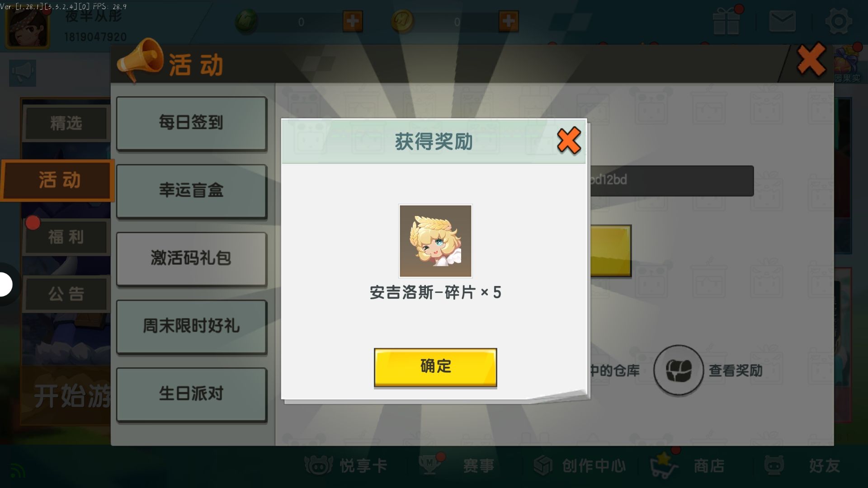868x488 pixels.
Task: Click the megaphone announcement icon
Action: pyautogui.click(x=22, y=72)
